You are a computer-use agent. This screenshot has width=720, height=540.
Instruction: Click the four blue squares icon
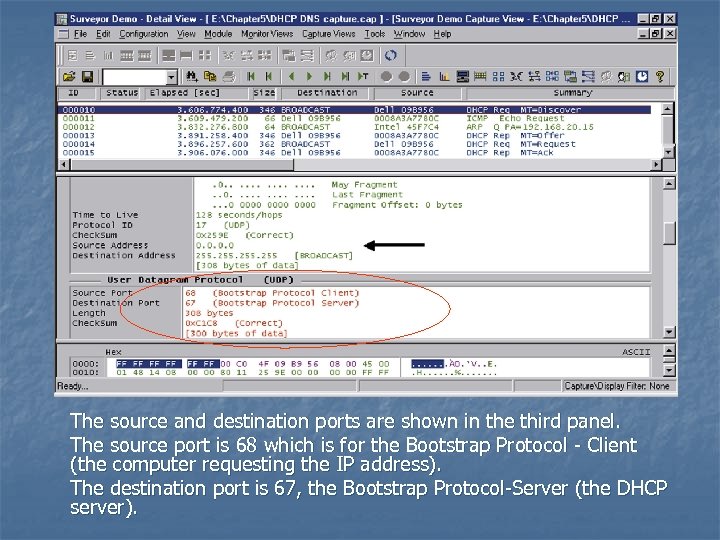498,76
